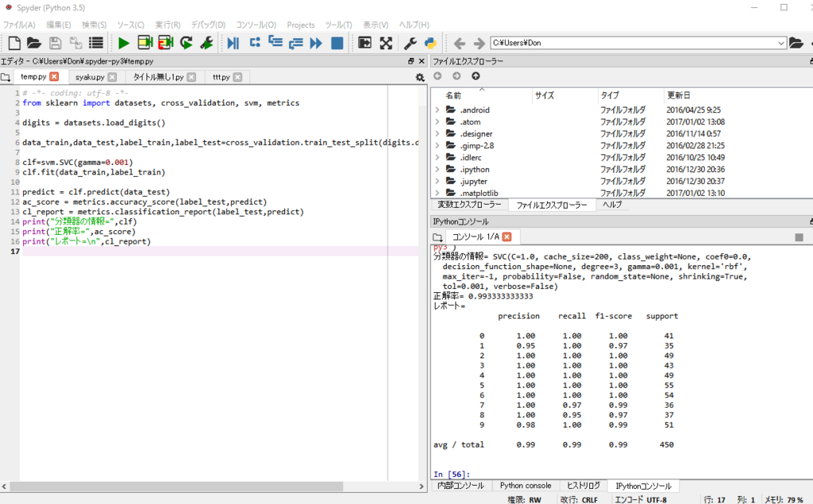Image resolution: width=813 pixels, height=504 pixels.
Task: Start debugging the file
Action: coord(233,43)
